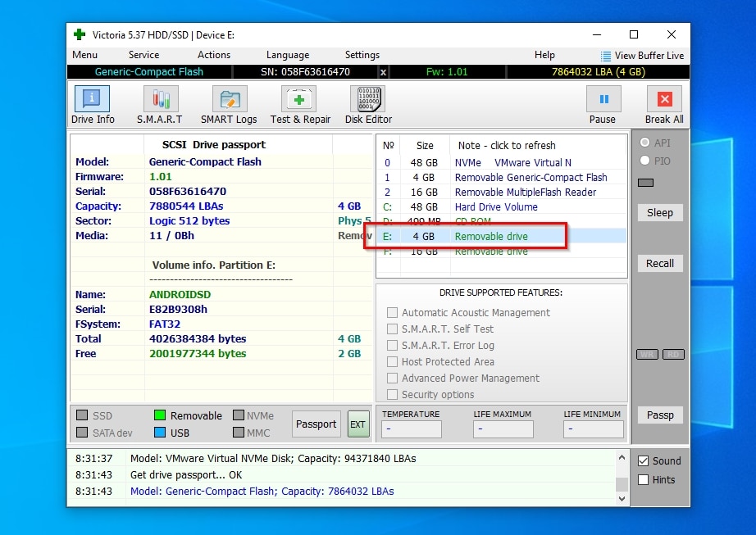This screenshot has height=535, width=756.
Task: Click the Sleep button
Action: [x=660, y=213]
